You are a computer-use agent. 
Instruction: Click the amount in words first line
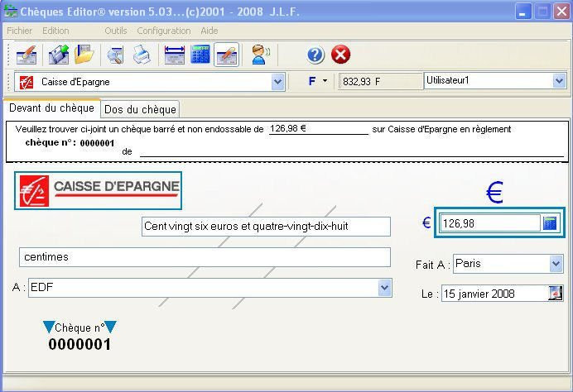click(266, 227)
